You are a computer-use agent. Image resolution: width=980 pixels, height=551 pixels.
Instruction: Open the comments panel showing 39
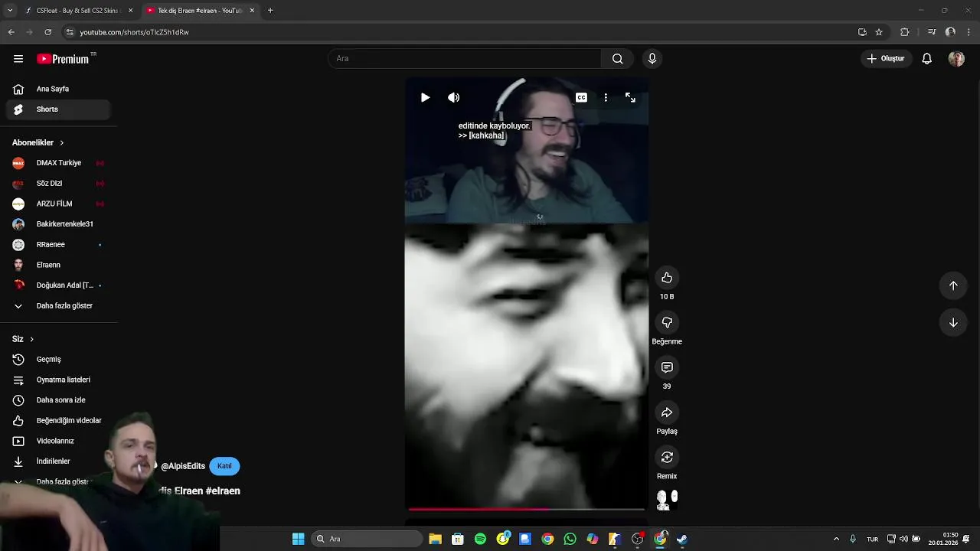click(667, 367)
